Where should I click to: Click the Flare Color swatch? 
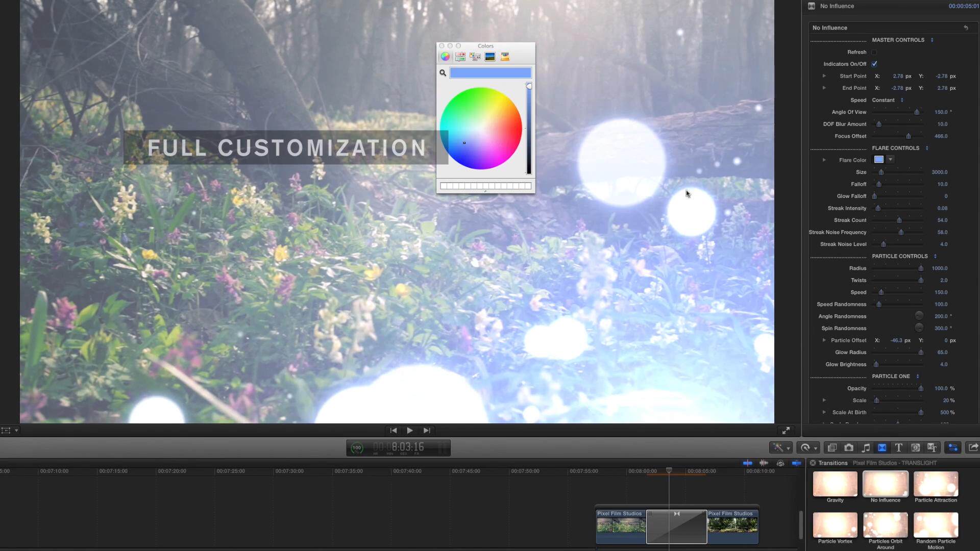tap(879, 160)
